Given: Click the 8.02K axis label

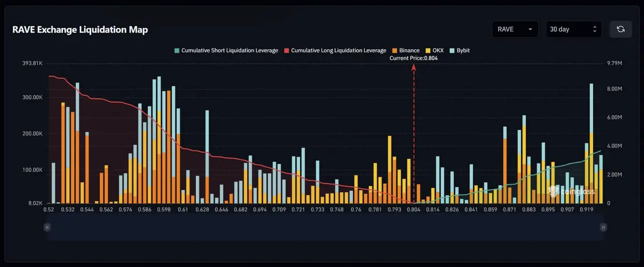Looking at the screenshot, I should (x=33, y=204).
